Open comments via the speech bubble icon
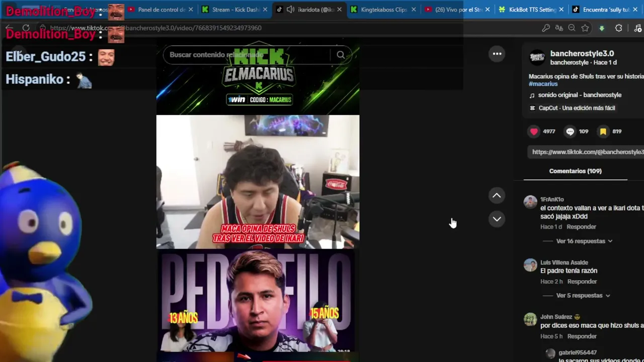Image resolution: width=644 pixels, height=362 pixels. tap(570, 131)
